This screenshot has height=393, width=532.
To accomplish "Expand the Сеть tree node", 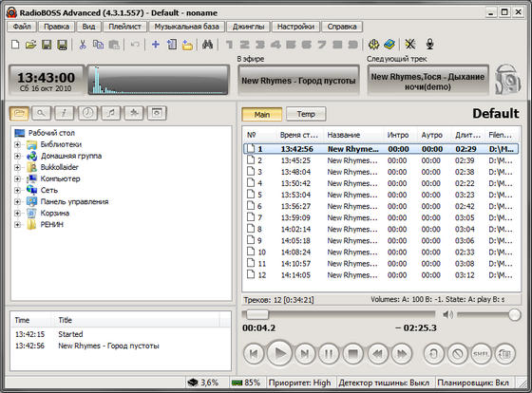I will click(17, 191).
